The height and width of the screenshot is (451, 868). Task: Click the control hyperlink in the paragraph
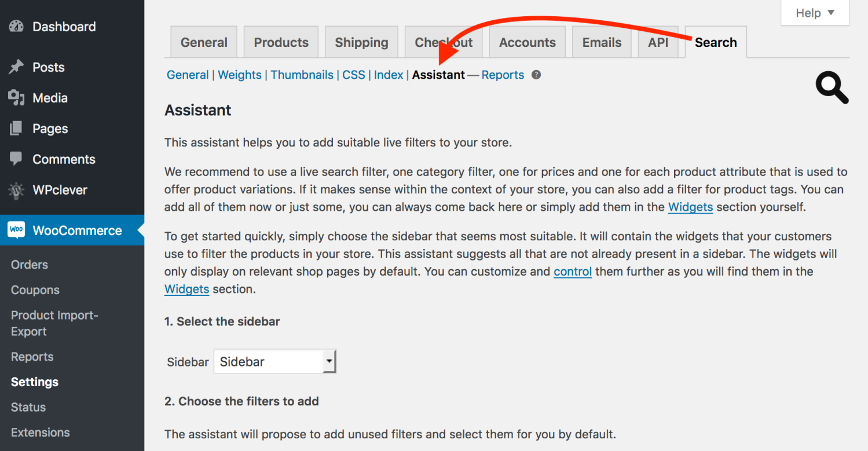pyautogui.click(x=572, y=271)
